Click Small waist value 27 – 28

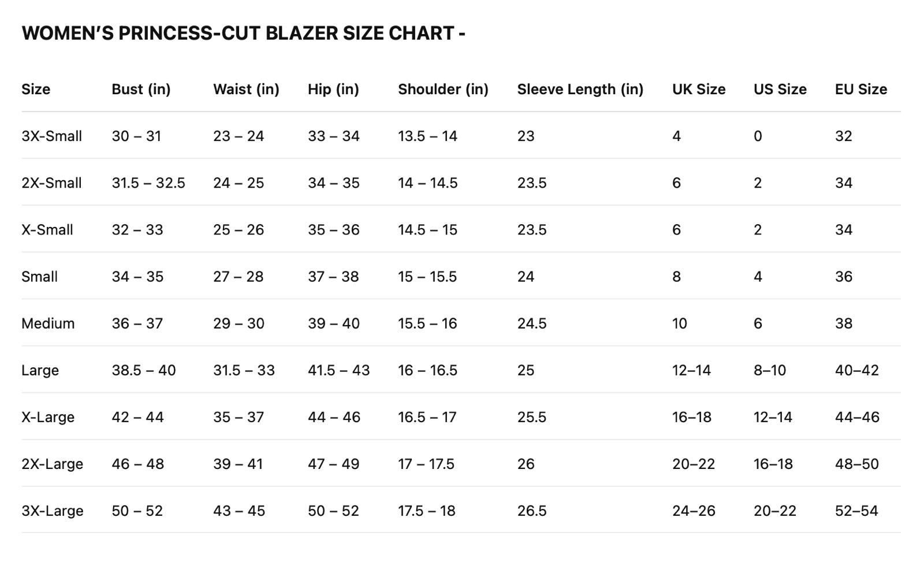tap(238, 277)
